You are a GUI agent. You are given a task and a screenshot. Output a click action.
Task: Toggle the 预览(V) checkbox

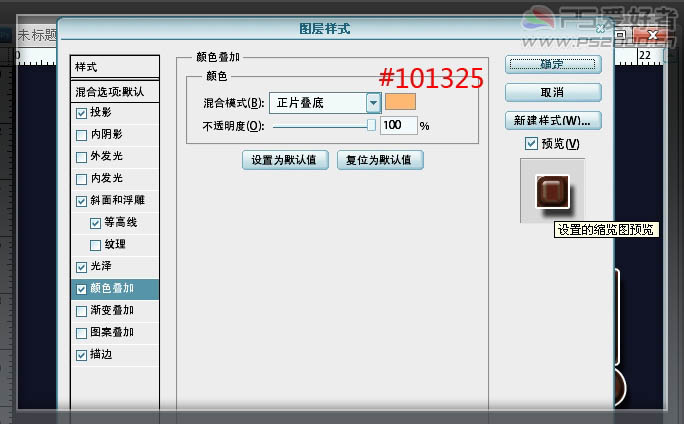coord(531,144)
